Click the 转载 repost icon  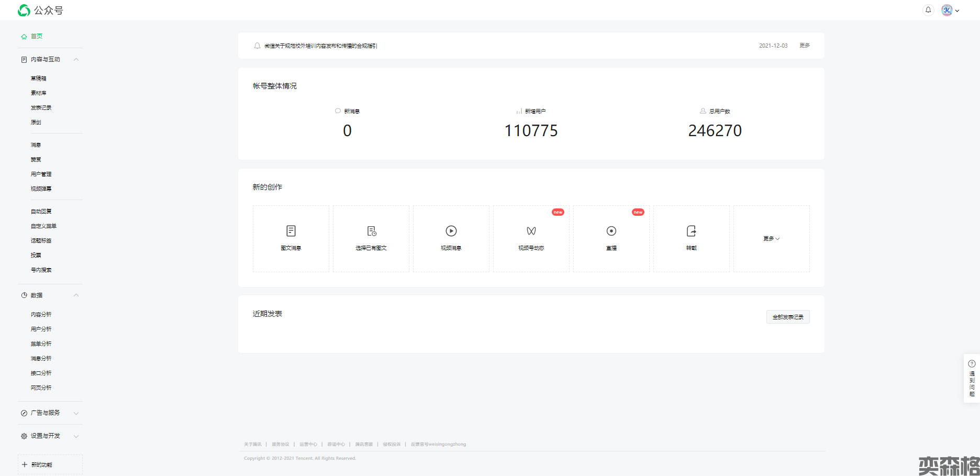tap(692, 231)
